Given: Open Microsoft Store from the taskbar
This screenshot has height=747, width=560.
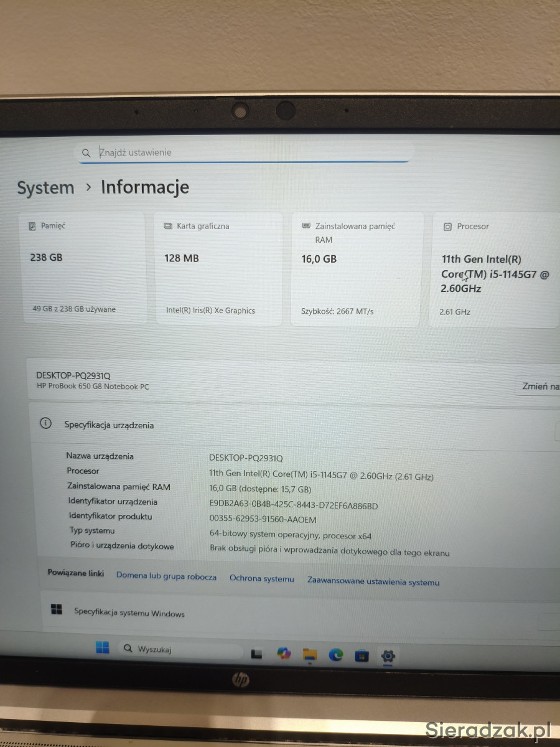Looking at the screenshot, I should pyautogui.click(x=362, y=655).
